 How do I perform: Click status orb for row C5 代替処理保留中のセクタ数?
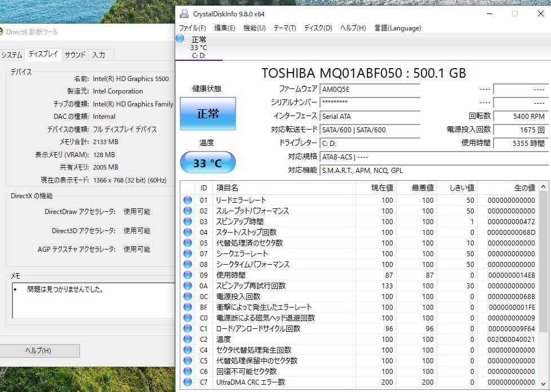coord(188,360)
